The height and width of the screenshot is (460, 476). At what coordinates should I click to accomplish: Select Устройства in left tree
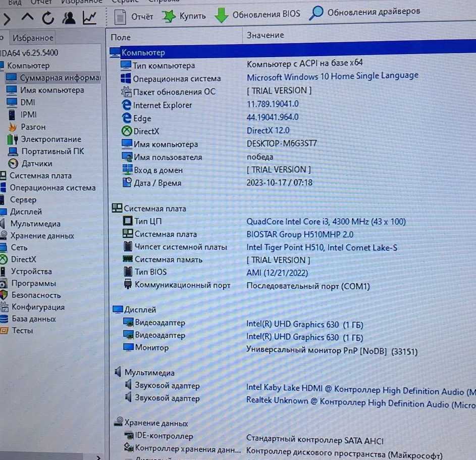click(x=26, y=271)
